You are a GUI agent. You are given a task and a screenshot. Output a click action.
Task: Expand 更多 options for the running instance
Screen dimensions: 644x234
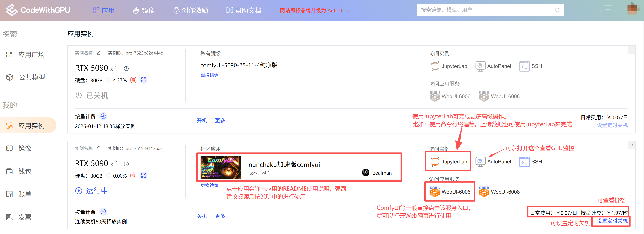(x=220, y=216)
